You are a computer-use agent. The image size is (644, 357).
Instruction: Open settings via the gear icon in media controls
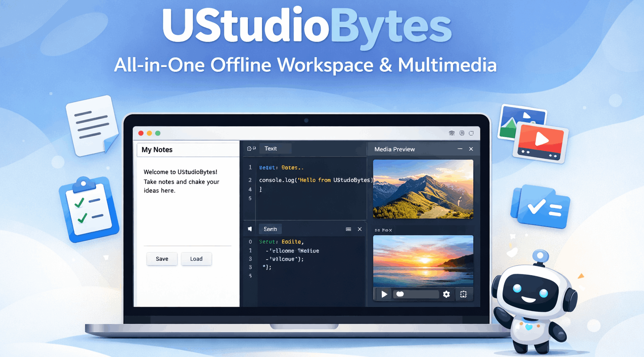[446, 294]
